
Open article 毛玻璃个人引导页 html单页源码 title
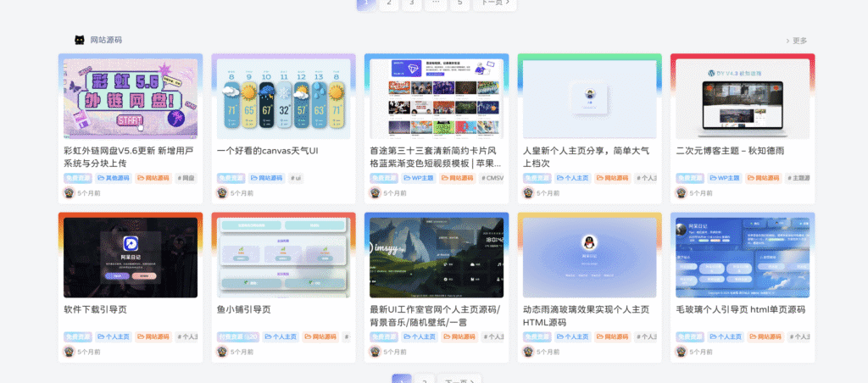coord(741,309)
